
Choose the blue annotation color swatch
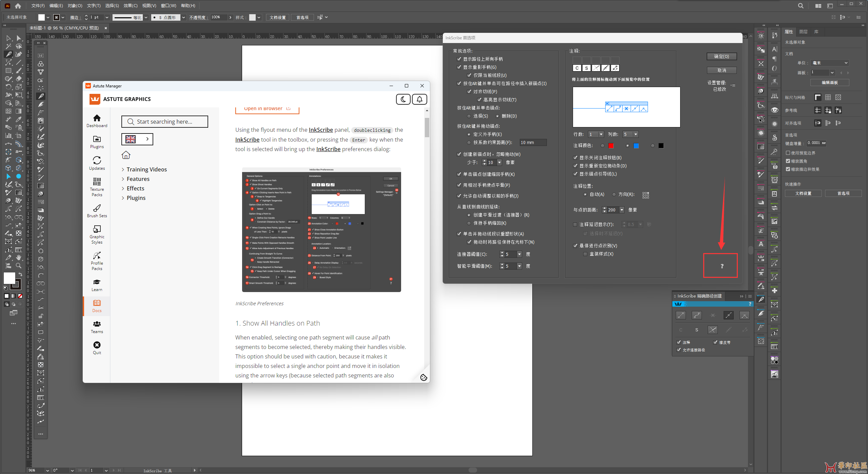coord(636,146)
